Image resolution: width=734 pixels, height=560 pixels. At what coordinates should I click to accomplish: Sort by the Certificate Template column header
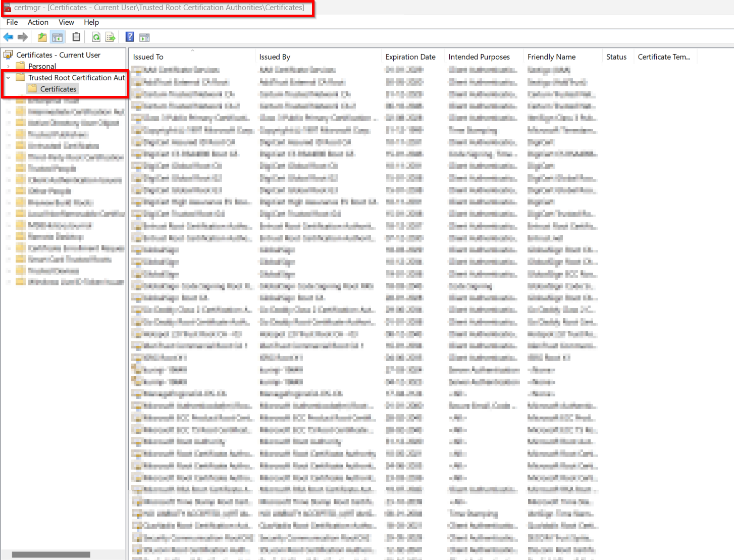pyautogui.click(x=665, y=57)
